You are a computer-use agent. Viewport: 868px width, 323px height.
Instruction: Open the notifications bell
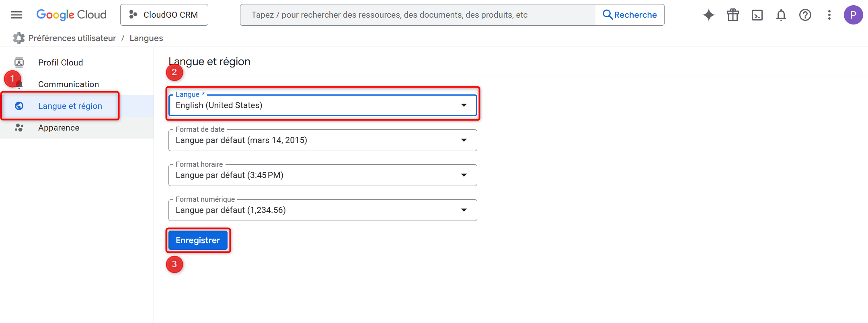781,15
